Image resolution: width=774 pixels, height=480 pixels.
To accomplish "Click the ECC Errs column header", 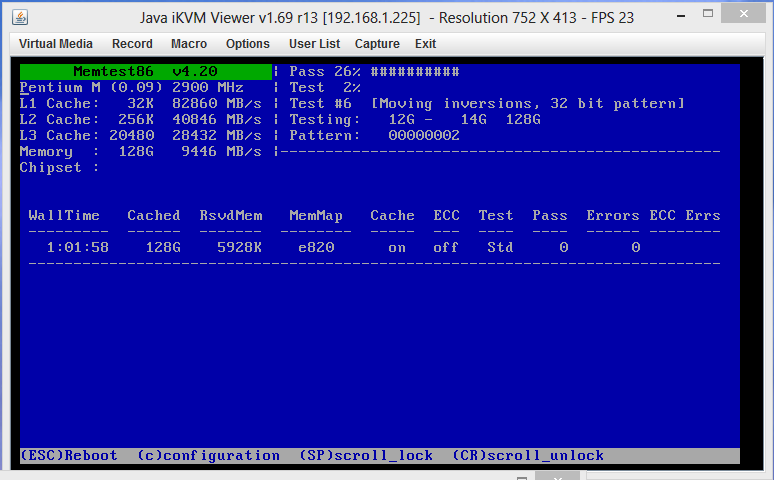I will (x=685, y=216).
